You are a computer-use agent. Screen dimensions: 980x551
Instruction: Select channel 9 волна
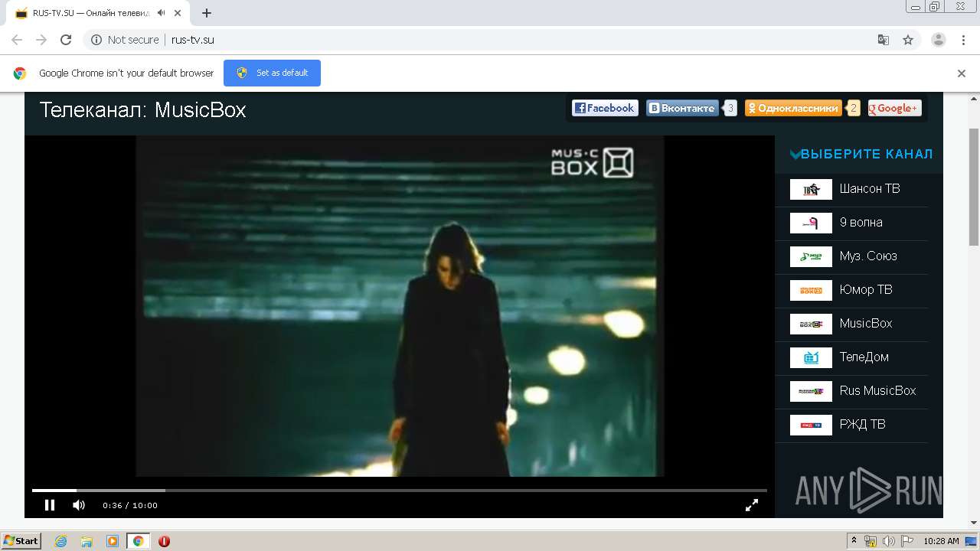(x=861, y=222)
